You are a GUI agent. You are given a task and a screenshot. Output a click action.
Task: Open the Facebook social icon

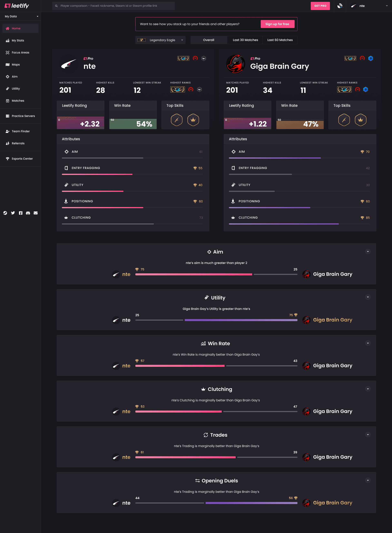click(21, 213)
